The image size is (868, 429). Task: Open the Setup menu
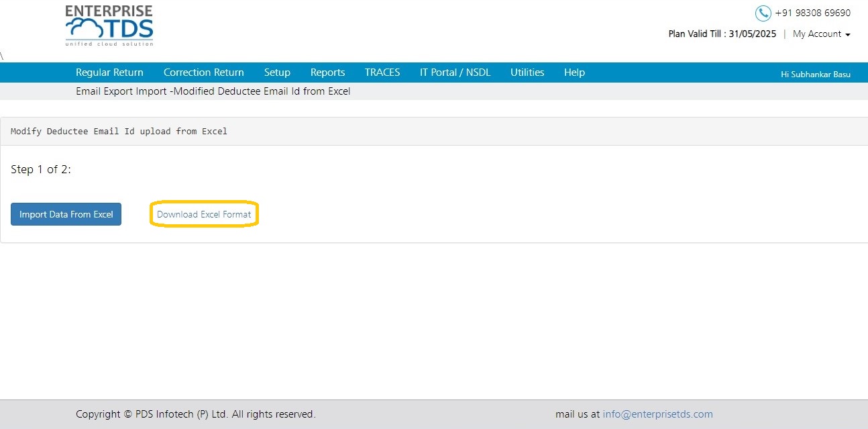pos(277,73)
